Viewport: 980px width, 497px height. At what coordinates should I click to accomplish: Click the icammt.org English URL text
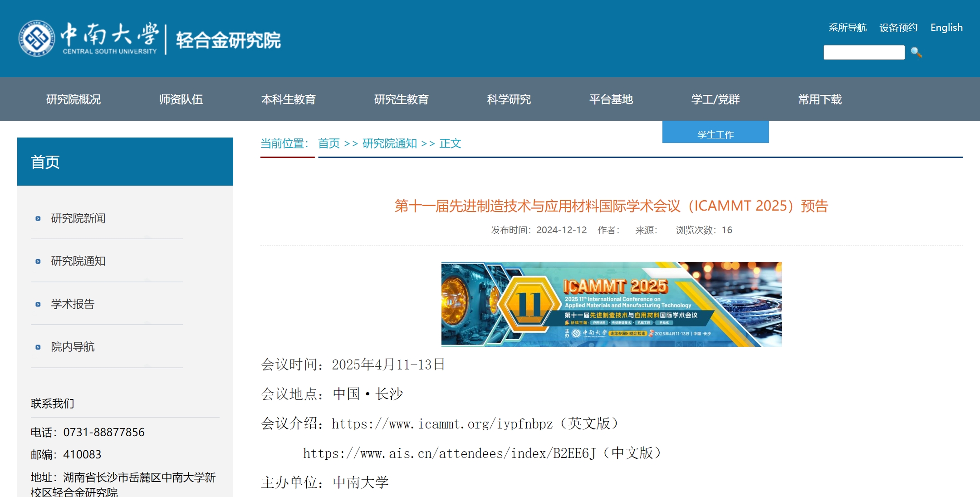point(442,424)
